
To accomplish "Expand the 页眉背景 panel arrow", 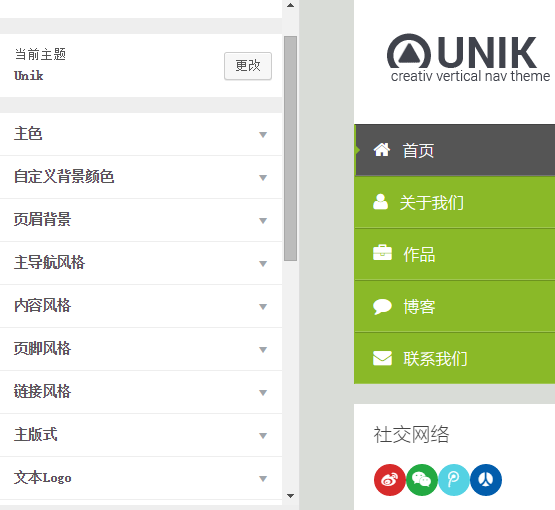I will [x=263, y=221].
